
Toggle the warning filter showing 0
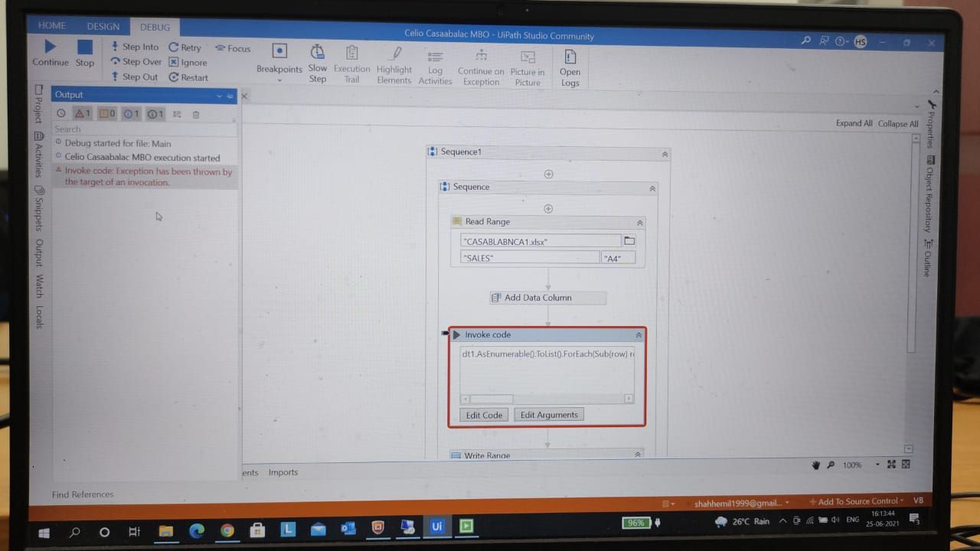pos(107,114)
